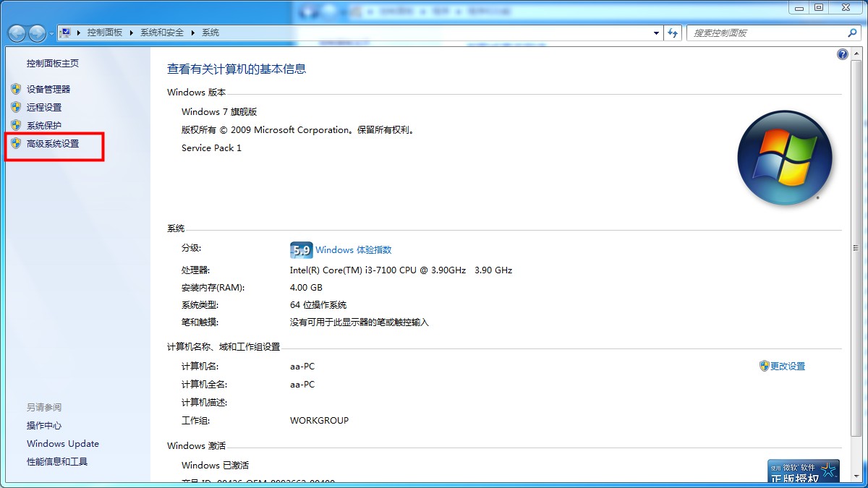The height and width of the screenshot is (488, 868).
Task: Expand the arrow after 系统和安全 breadcrumb
Action: point(193,33)
